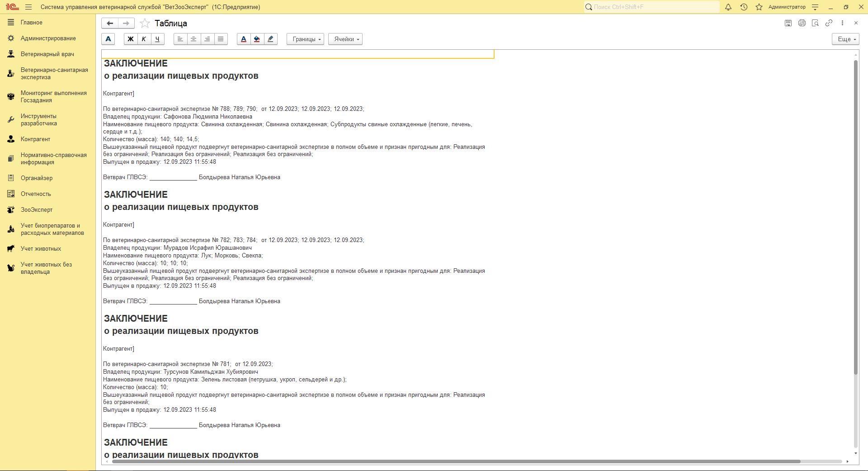Select the first ЗАКЛЮЧЕНИЕ heading cell
The width and height of the screenshot is (868, 471).
[x=136, y=63]
